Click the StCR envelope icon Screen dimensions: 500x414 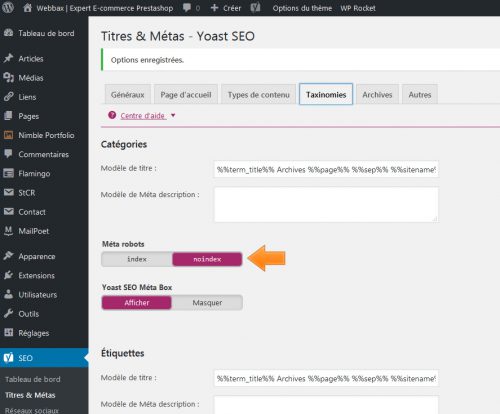point(8,192)
